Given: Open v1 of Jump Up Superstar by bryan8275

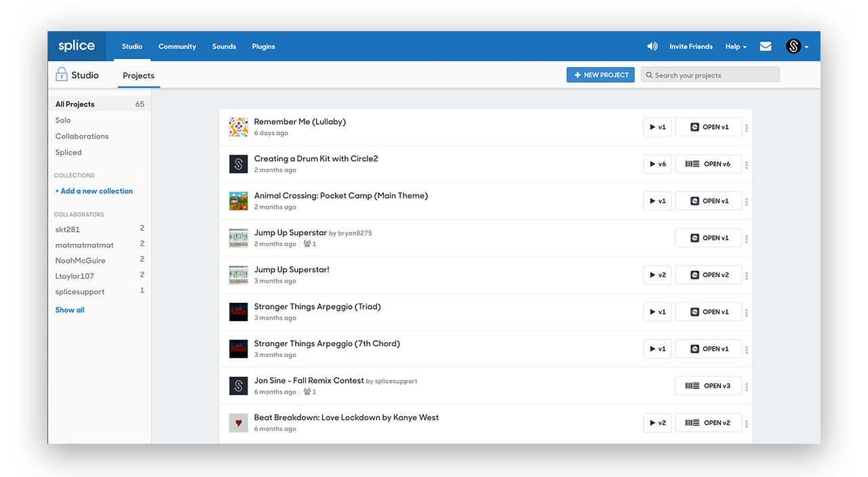Looking at the screenshot, I should point(709,238).
